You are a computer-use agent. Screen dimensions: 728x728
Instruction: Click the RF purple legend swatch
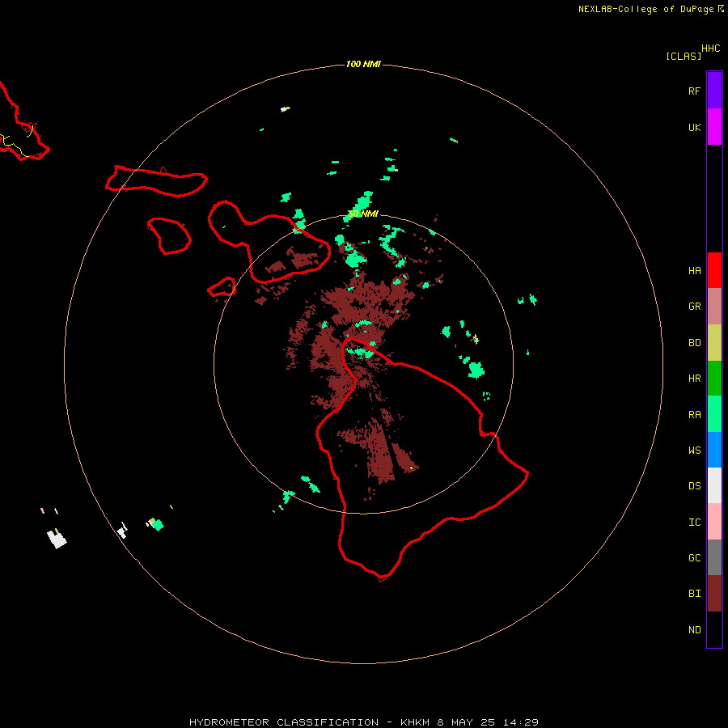[714, 91]
